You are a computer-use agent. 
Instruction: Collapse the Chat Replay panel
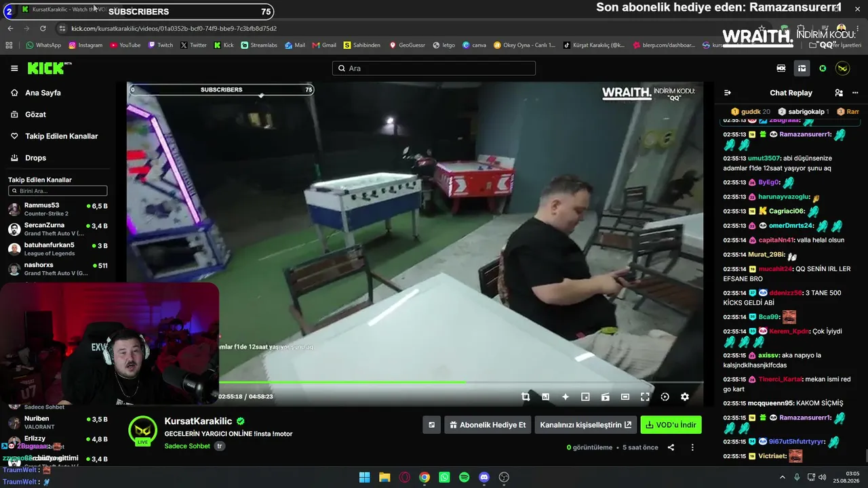[x=728, y=93]
